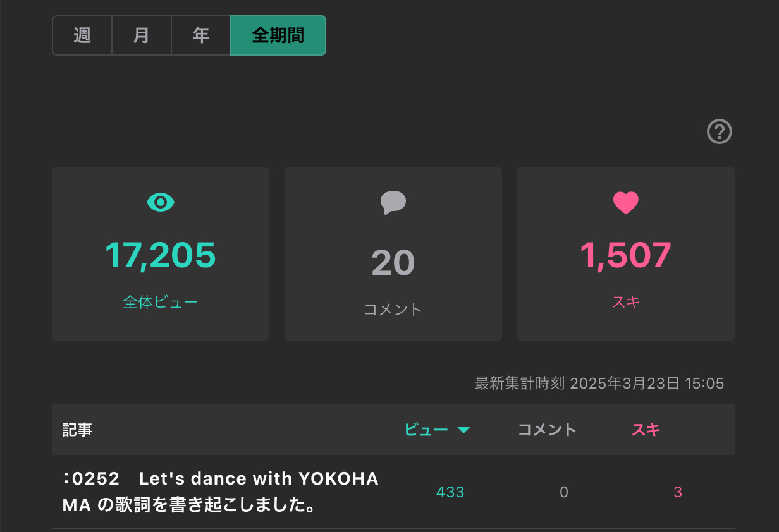Click the 1,507 likes count
779x532 pixels.
tap(625, 255)
